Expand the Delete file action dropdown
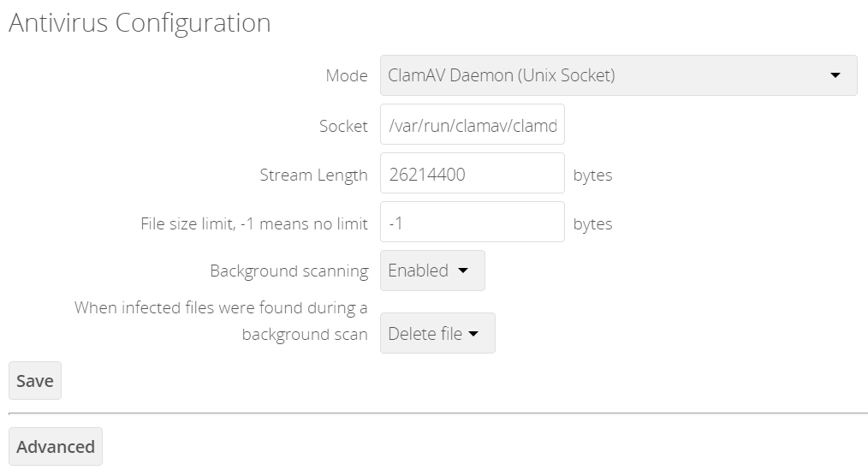868x476 pixels. (x=437, y=334)
